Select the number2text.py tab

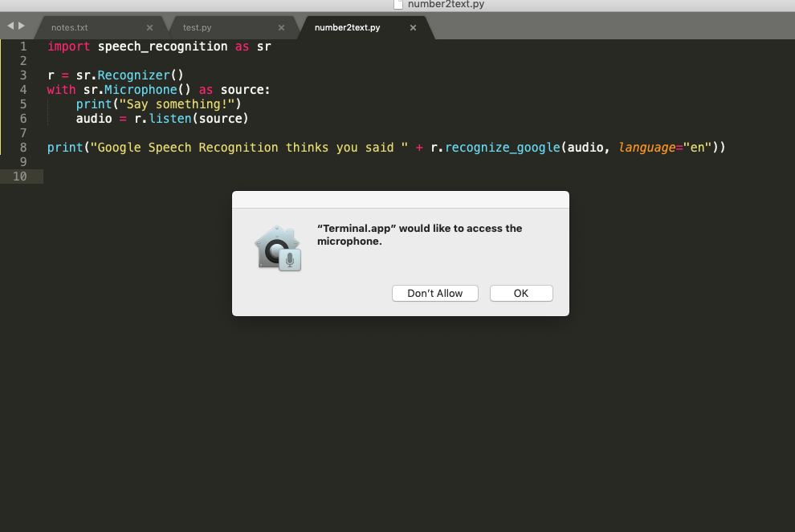(x=347, y=27)
